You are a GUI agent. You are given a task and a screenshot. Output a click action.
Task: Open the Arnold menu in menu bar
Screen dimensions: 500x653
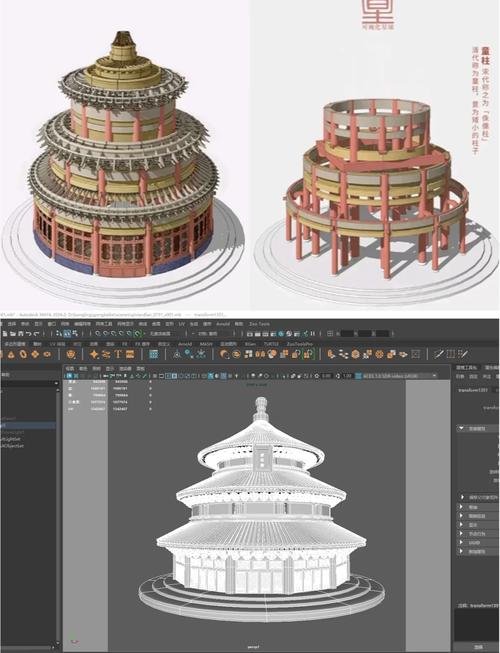[x=223, y=324]
